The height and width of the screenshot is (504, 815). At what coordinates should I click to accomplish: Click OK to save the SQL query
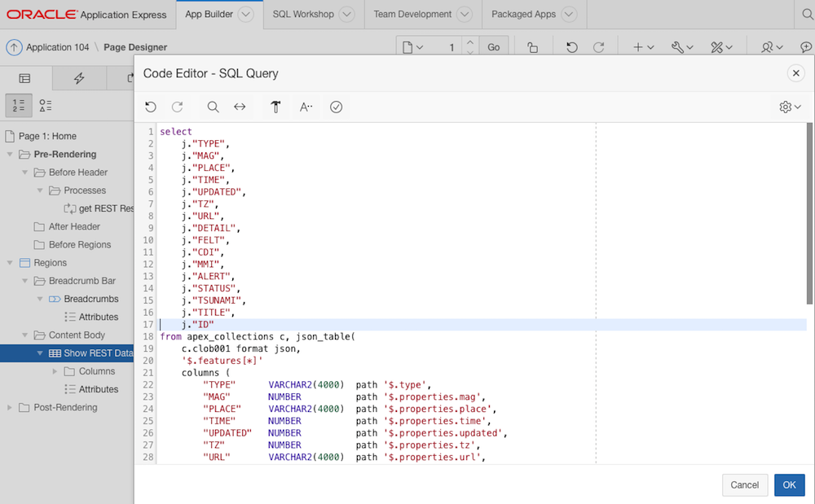(788, 484)
